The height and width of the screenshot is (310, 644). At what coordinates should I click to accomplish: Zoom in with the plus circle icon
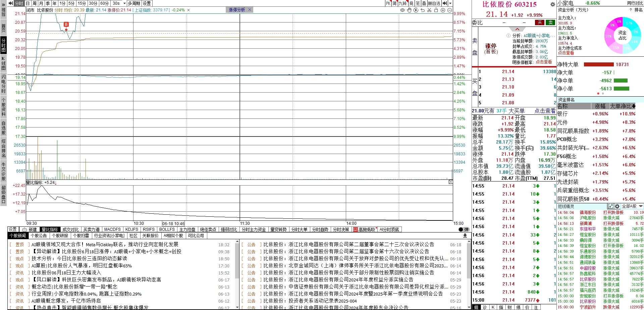(443, 10)
